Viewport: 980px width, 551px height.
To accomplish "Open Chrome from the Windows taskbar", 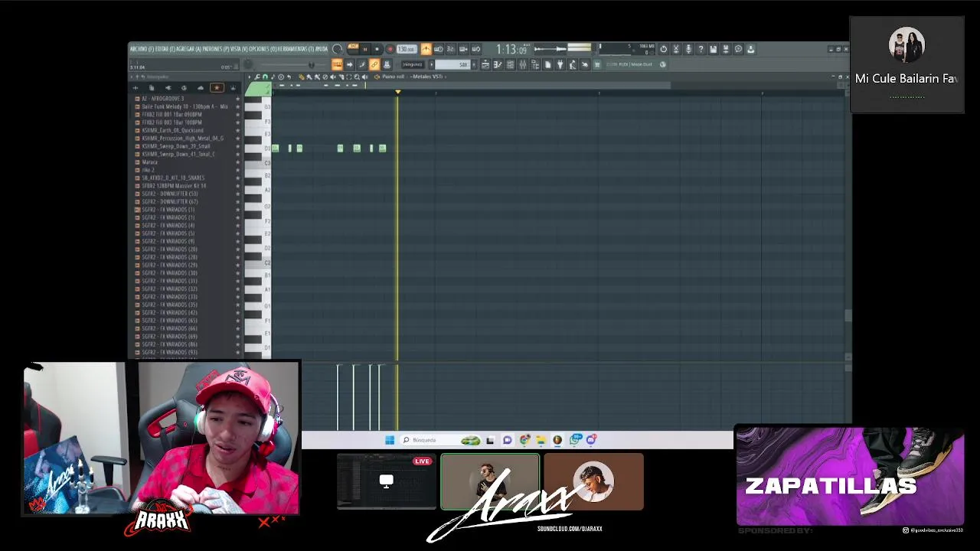I will tap(524, 439).
